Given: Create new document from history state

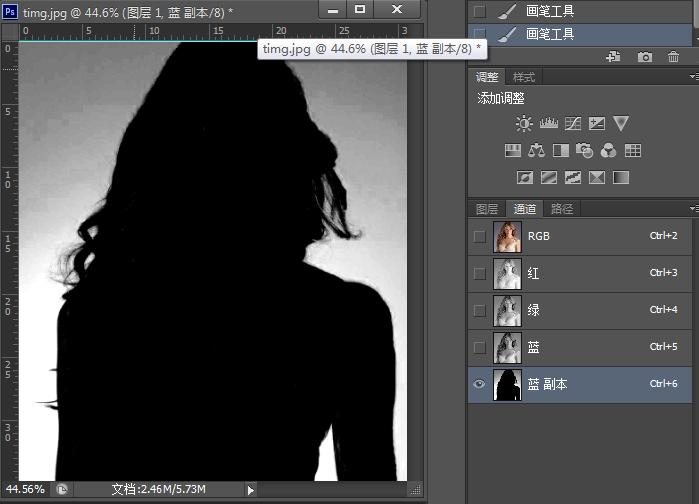Looking at the screenshot, I should coord(613,57).
